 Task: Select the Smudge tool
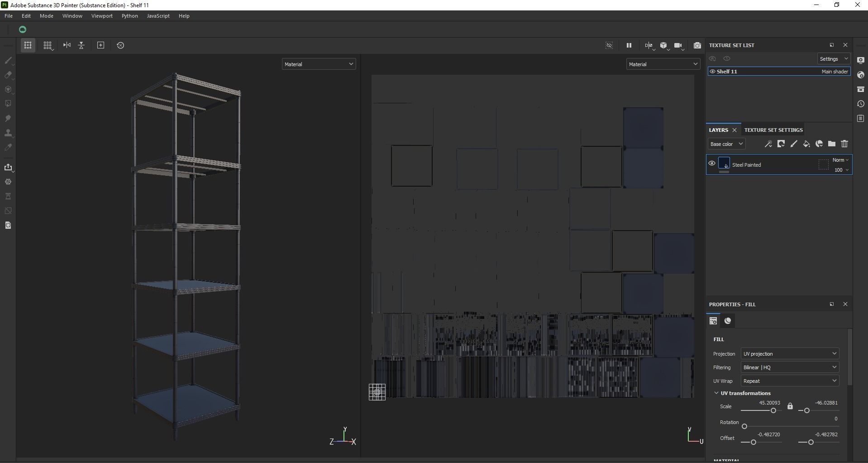click(x=8, y=118)
